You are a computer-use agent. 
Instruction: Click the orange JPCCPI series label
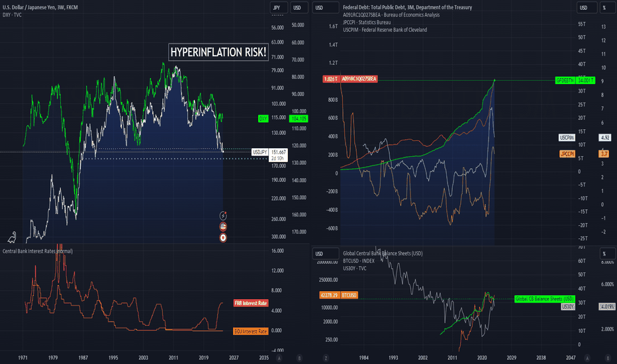tap(567, 154)
